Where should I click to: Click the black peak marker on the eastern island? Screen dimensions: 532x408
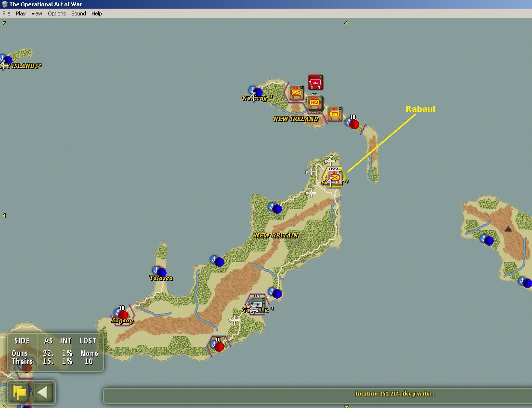508,229
